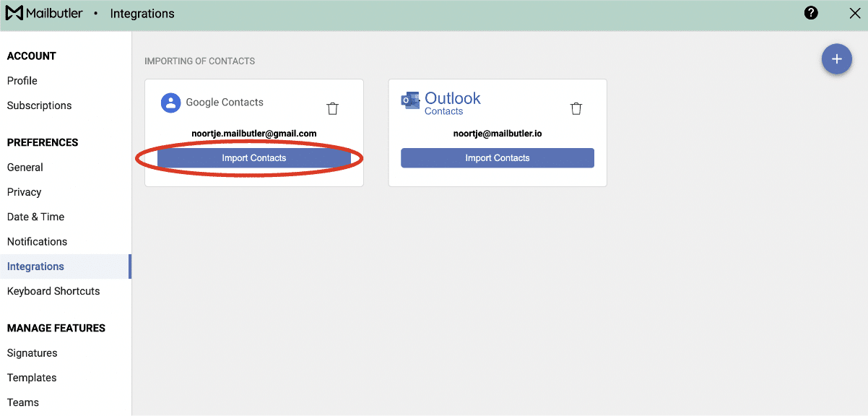
Task: Import contacts from Outlook Contacts
Action: pos(498,158)
